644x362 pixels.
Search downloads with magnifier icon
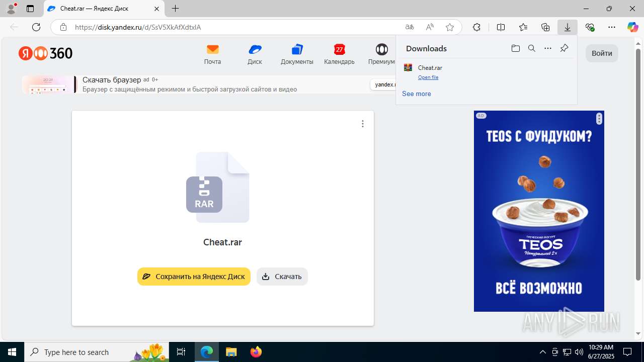(x=532, y=48)
